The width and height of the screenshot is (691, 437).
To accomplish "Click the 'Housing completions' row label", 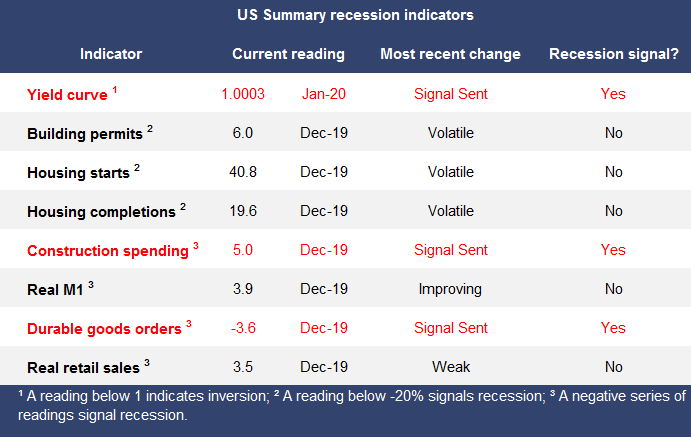I will (x=101, y=211).
